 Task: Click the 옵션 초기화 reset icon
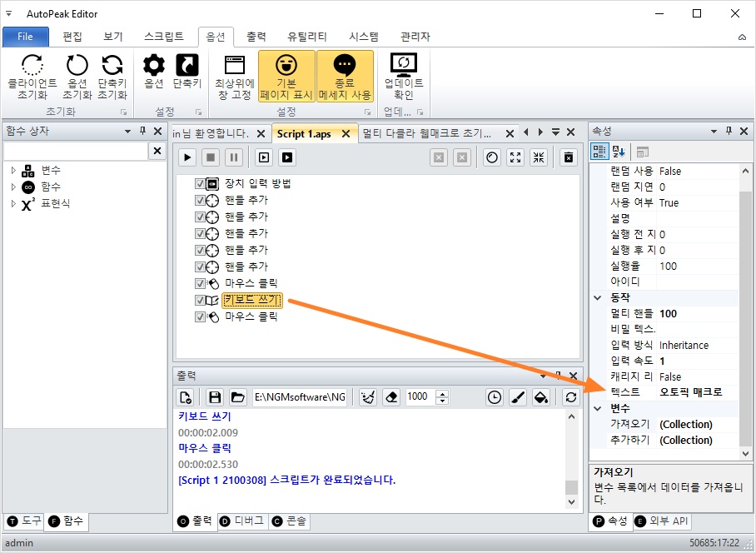[x=77, y=65]
